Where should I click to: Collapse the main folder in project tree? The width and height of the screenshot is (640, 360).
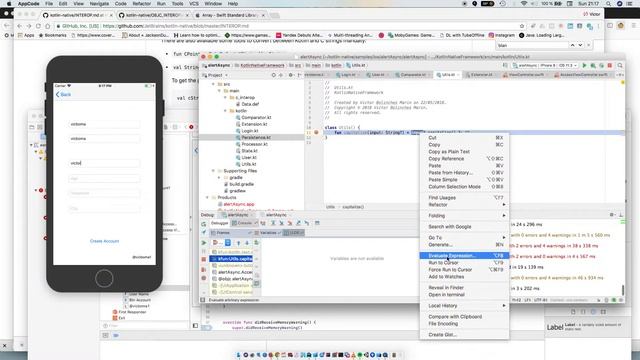tap(219, 91)
